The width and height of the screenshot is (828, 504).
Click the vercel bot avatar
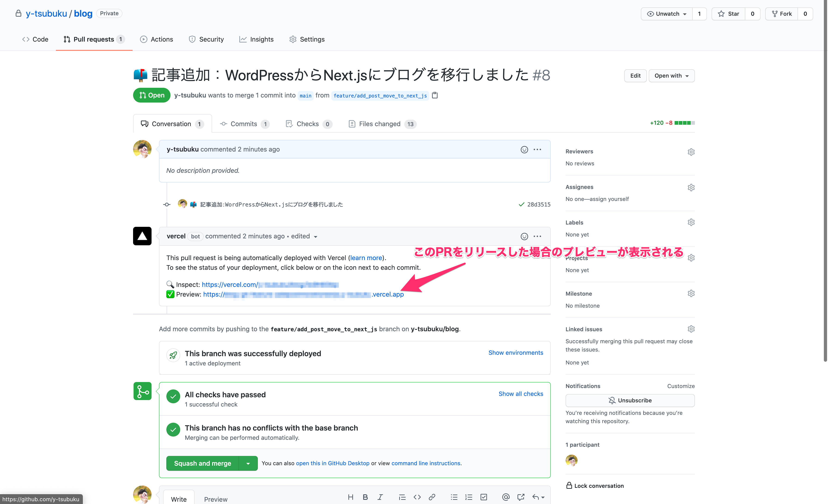tap(142, 236)
